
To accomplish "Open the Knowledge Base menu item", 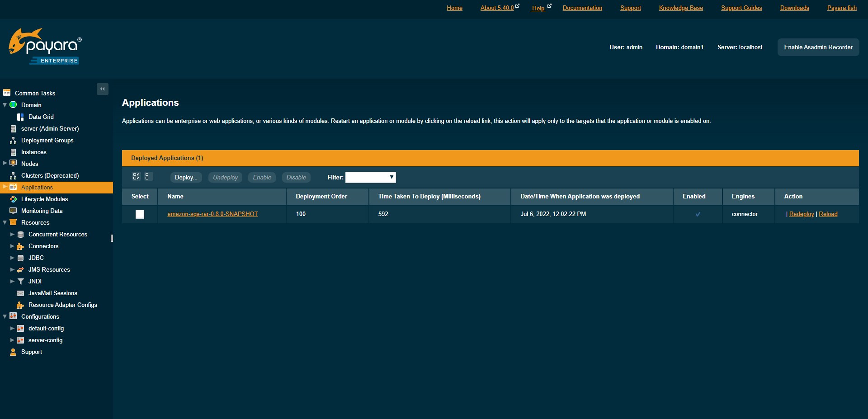I will (x=680, y=8).
